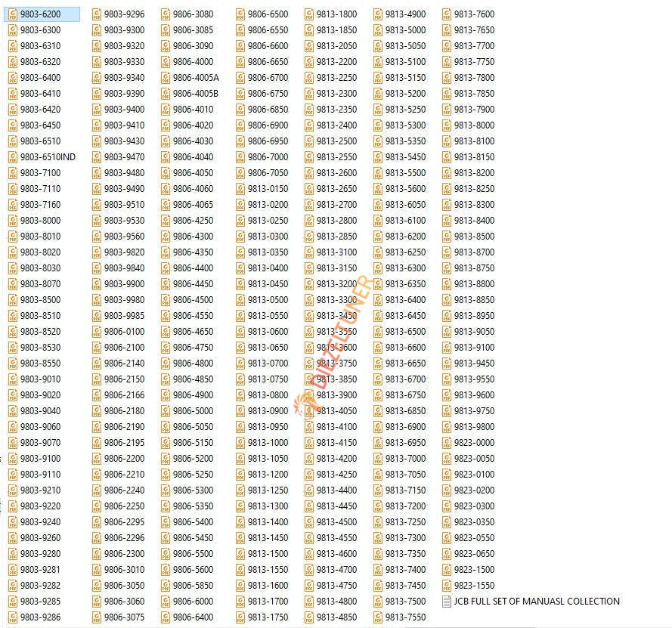Click the icon beside 9803-8000

pyautogui.click(x=13, y=221)
